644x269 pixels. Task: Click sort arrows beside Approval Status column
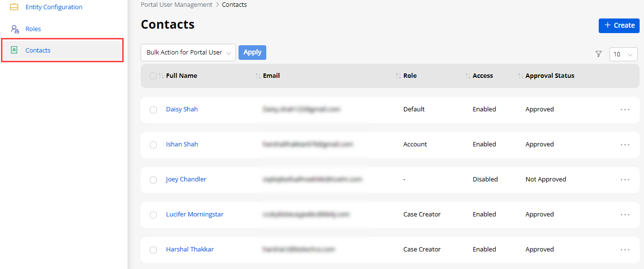[520, 76]
